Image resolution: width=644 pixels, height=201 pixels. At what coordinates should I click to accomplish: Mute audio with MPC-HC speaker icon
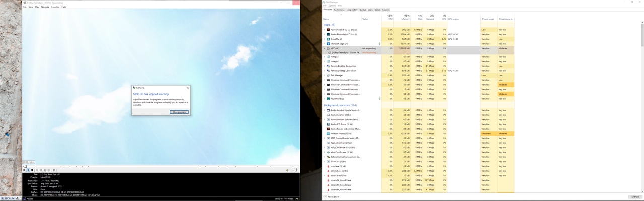point(287,170)
